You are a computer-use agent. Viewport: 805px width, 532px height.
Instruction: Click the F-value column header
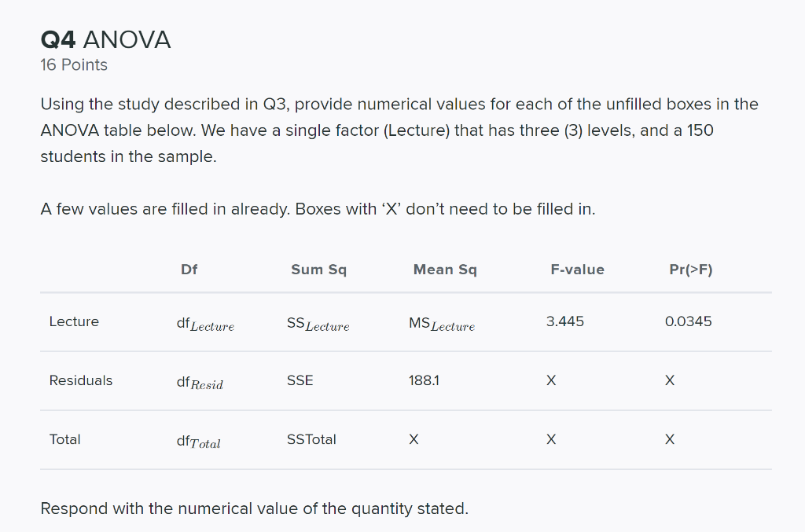[x=578, y=270]
